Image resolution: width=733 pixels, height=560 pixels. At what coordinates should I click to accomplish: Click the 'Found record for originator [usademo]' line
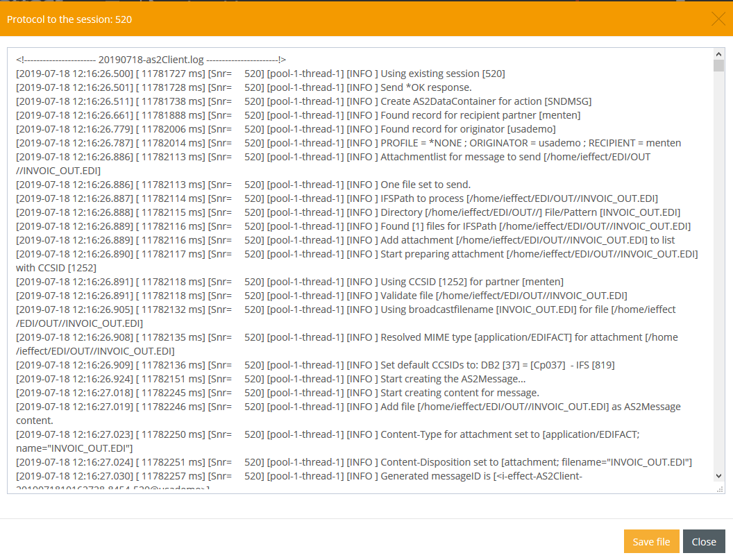click(x=468, y=129)
